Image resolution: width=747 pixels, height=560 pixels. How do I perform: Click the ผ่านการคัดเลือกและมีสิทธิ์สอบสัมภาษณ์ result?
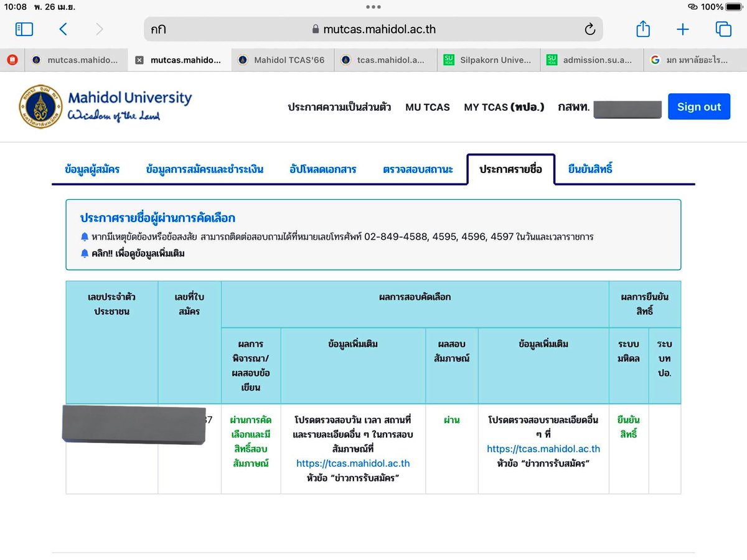[x=251, y=442]
